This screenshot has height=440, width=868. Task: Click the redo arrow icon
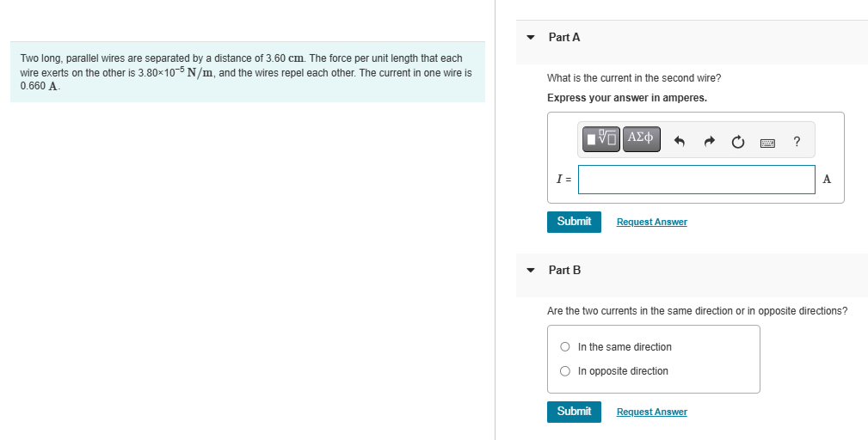709,142
